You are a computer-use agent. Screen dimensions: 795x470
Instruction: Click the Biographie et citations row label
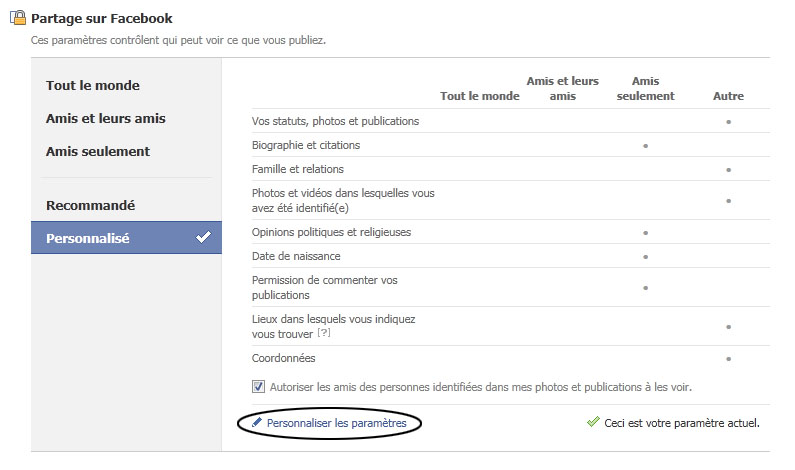click(x=306, y=145)
